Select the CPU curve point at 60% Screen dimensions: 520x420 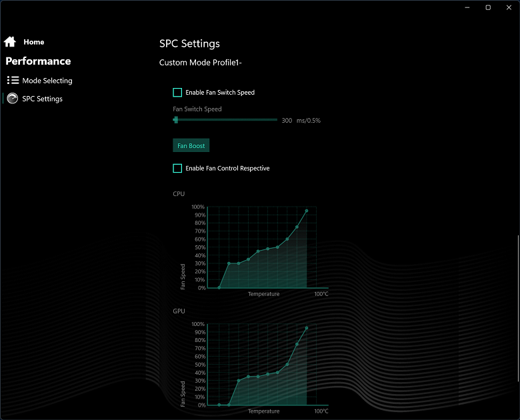[x=287, y=239]
